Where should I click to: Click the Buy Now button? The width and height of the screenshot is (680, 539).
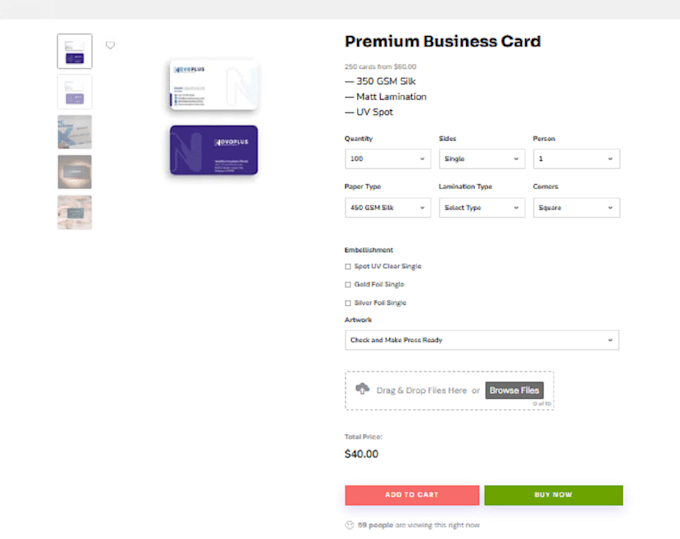pos(553,495)
